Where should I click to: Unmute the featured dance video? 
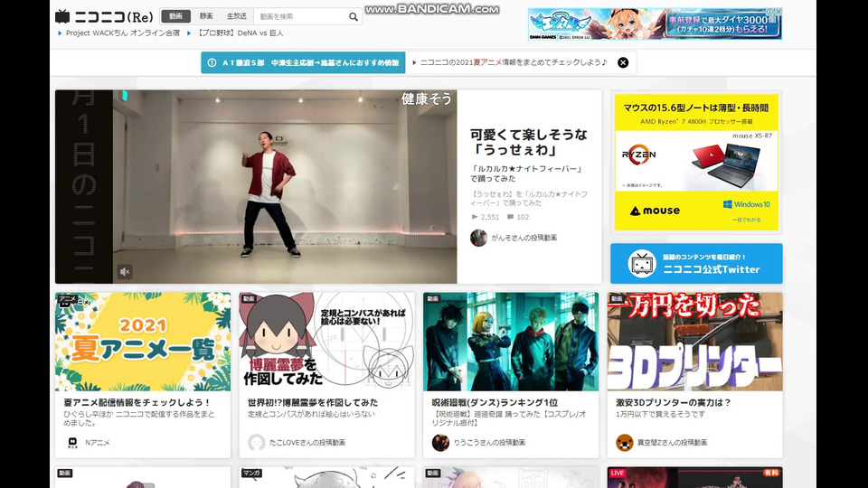tap(125, 272)
